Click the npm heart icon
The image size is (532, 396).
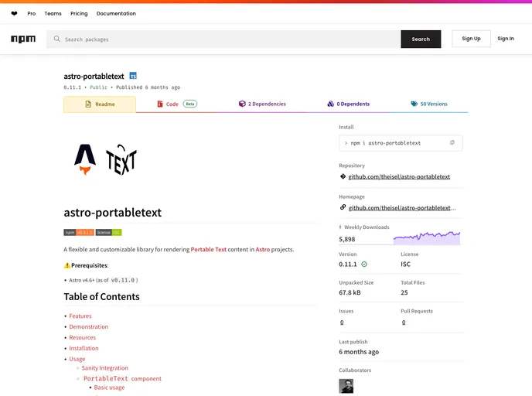[14, 14]
